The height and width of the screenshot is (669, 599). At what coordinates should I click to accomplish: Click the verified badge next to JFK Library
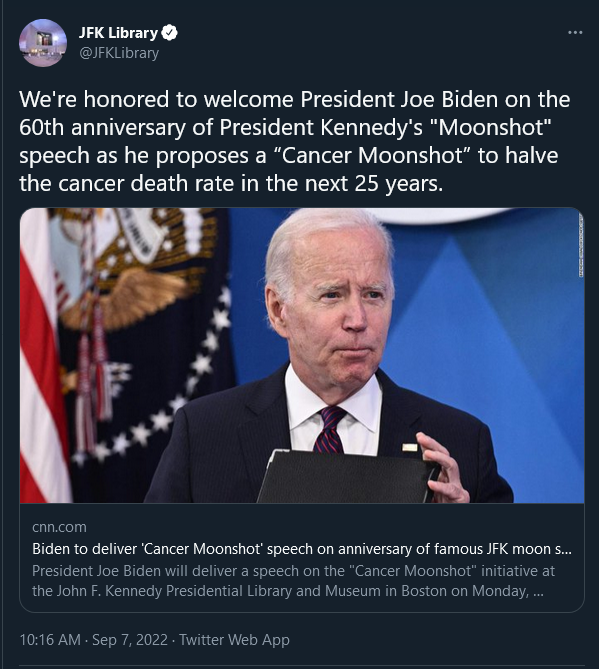pos(170,33)
